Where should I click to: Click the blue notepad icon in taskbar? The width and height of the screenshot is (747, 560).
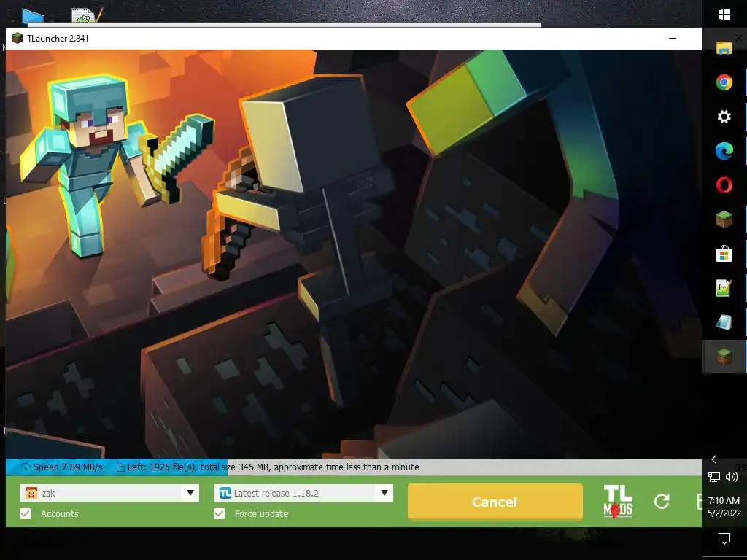click(724, 322)
